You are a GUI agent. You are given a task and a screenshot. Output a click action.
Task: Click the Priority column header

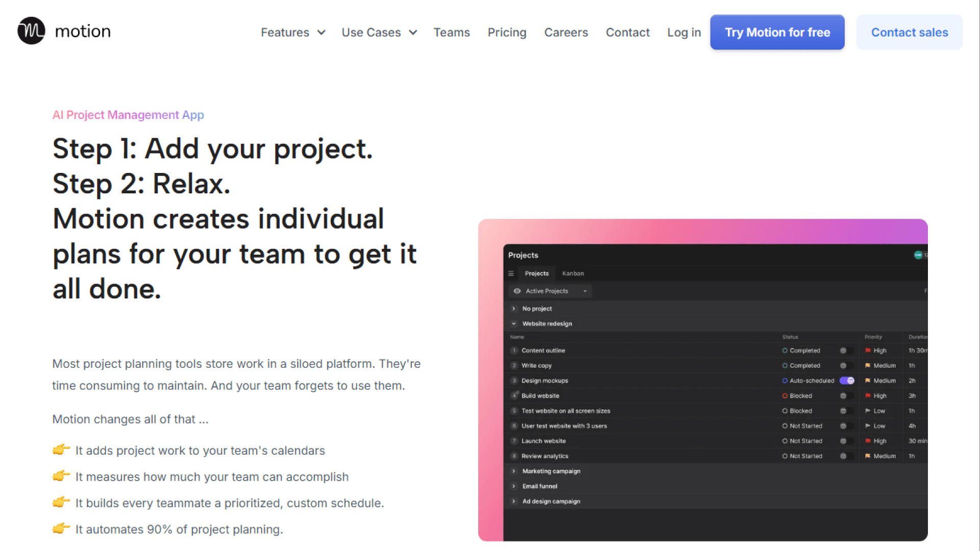pos(873,337)
